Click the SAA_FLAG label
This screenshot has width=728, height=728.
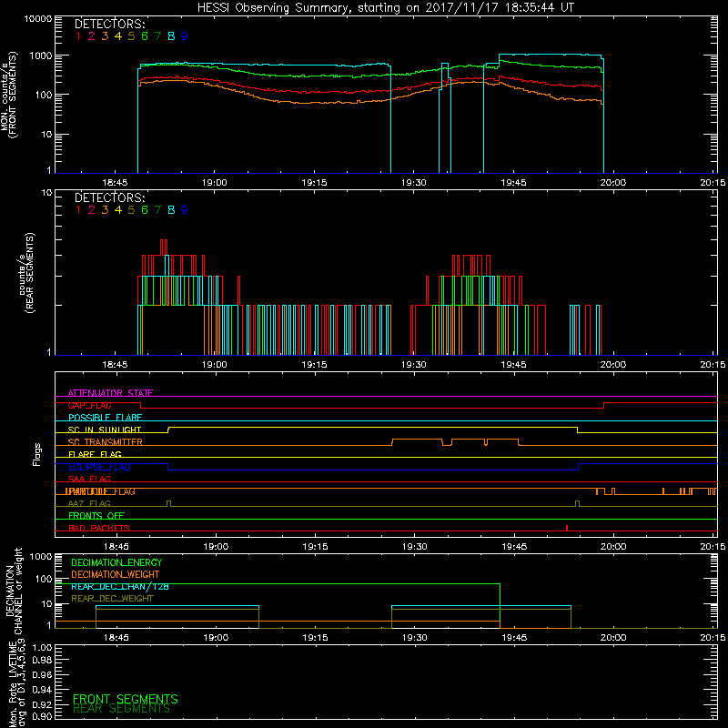click(x=89, y=479)
